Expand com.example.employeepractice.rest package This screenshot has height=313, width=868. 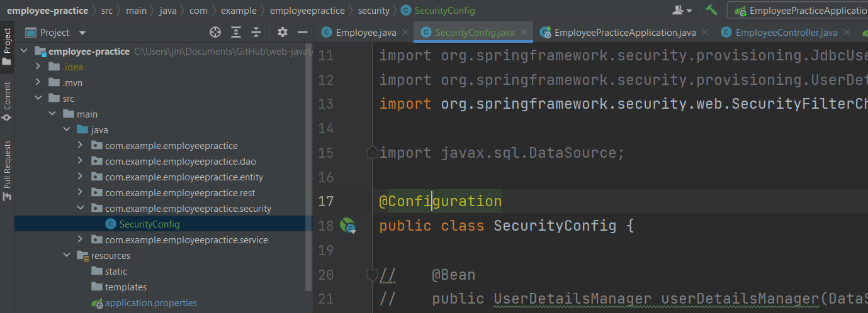[x=80, y=193]
